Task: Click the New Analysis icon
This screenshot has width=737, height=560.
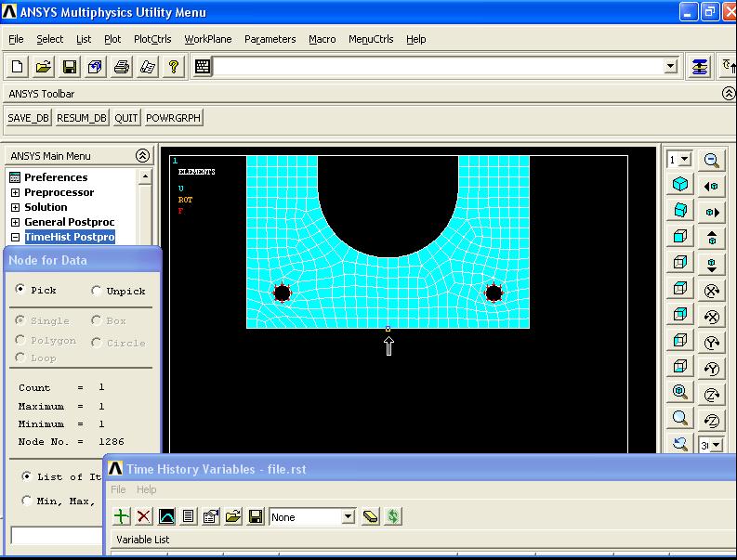Action: coord(17,67)
